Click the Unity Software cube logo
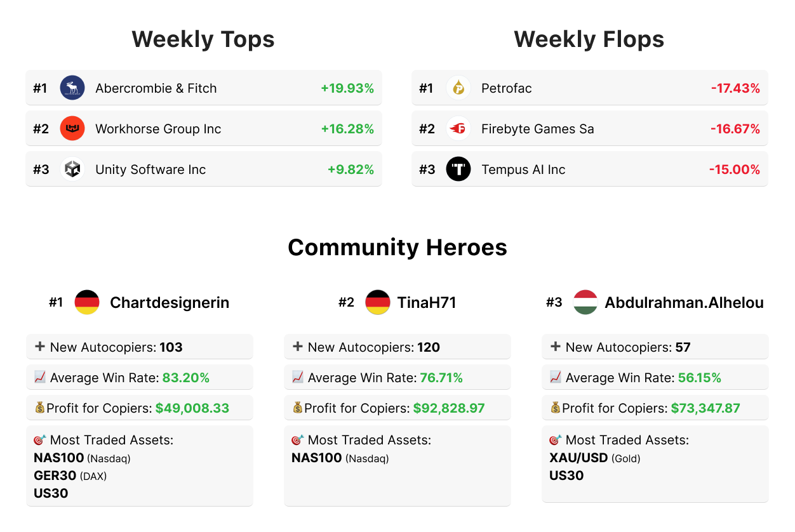The image size is (795, 532). (72, 170)
